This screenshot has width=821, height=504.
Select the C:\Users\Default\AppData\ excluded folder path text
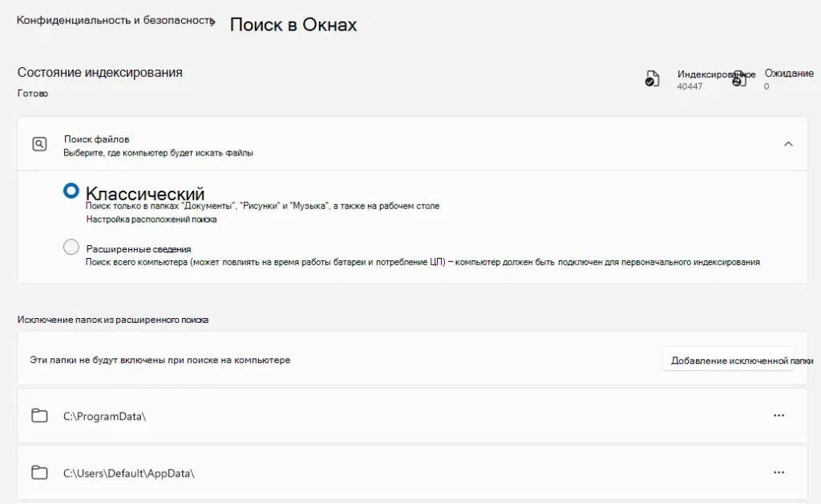129,474
